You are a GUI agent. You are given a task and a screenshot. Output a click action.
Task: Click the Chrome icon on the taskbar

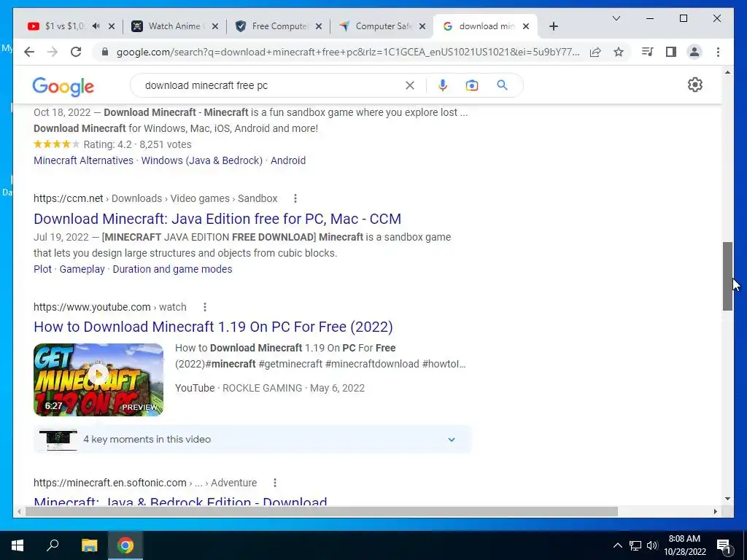click(x=125, y=545)
